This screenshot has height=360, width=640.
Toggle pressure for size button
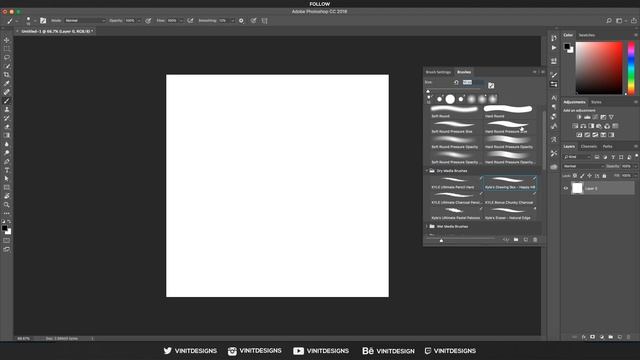pyautogui.click(x=253, y=20)
